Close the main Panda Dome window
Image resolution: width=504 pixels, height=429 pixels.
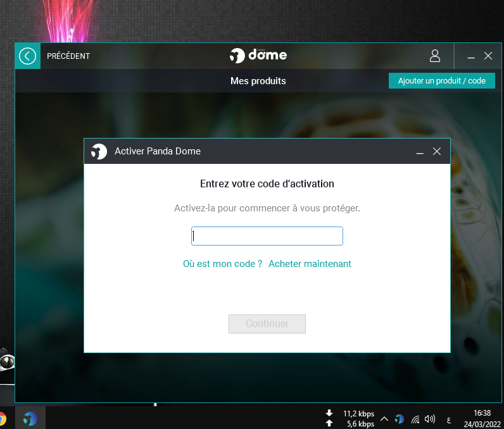pos(488,56)
